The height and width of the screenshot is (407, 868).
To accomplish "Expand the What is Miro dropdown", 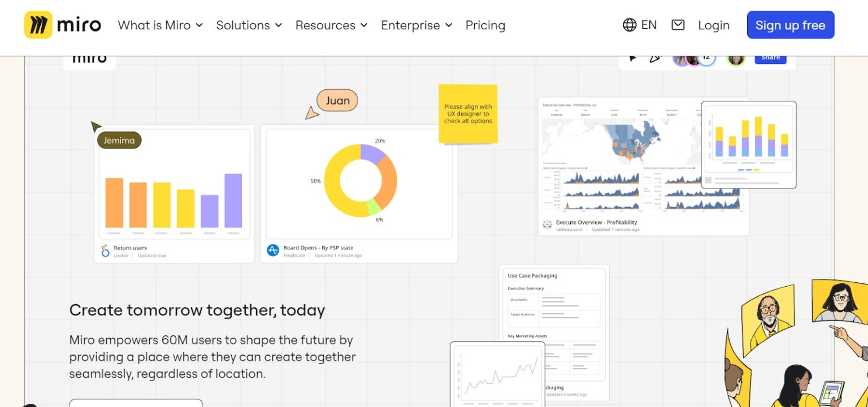I will [x=160, y=25].
